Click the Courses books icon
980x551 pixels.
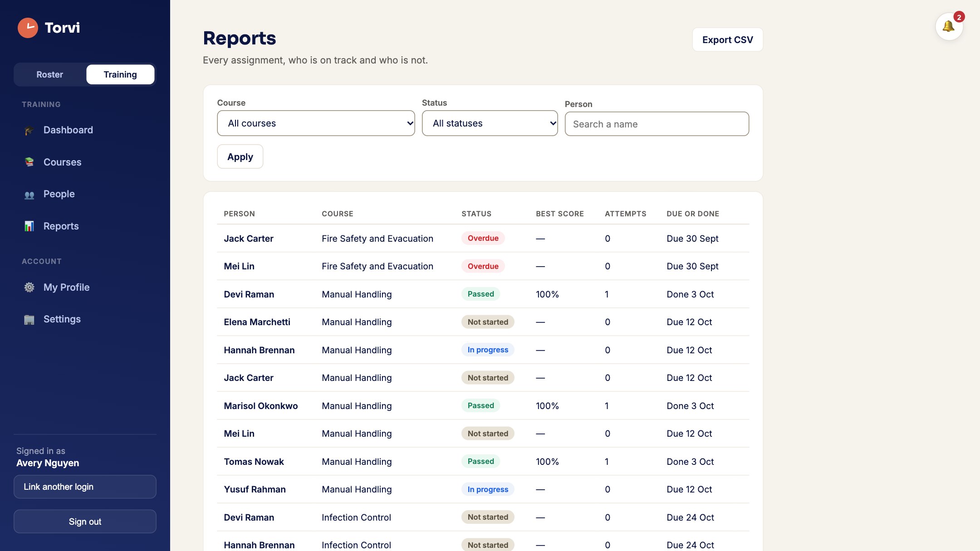click(29, 162)
